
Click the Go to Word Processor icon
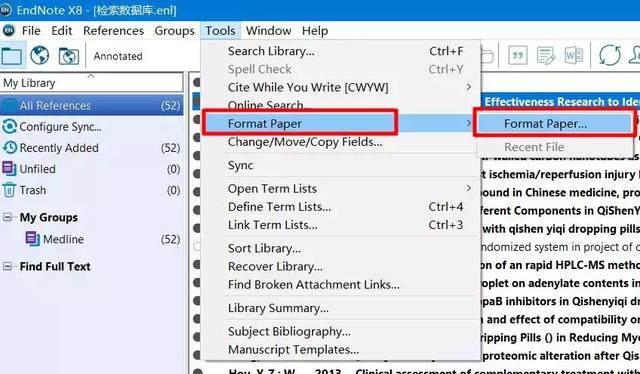[573, 55]
